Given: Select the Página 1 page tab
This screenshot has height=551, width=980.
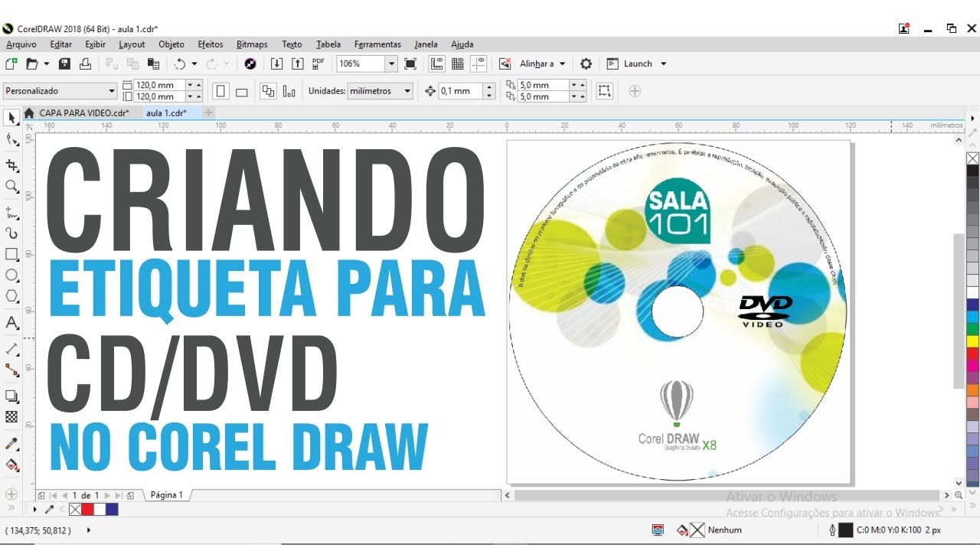Looking at the screenshot, I should tap(167, 495).
